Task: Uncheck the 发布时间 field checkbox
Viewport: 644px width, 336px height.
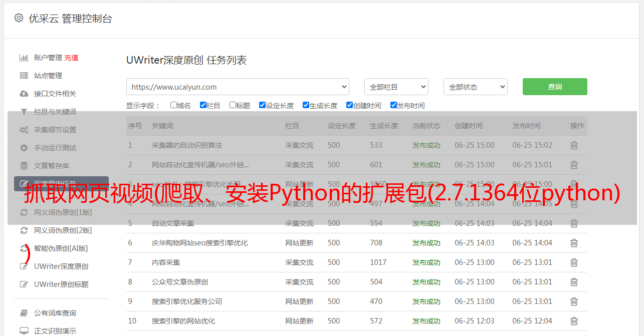Action: coord(393,105)
